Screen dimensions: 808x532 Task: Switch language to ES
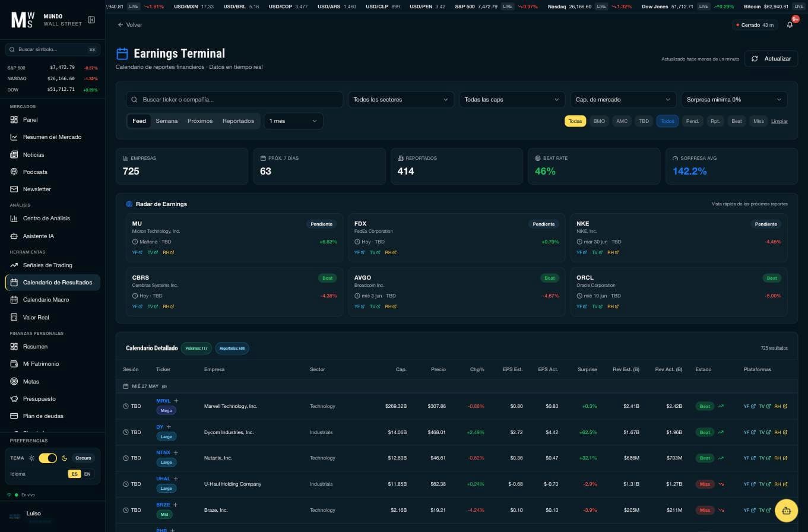coord(74,474)
